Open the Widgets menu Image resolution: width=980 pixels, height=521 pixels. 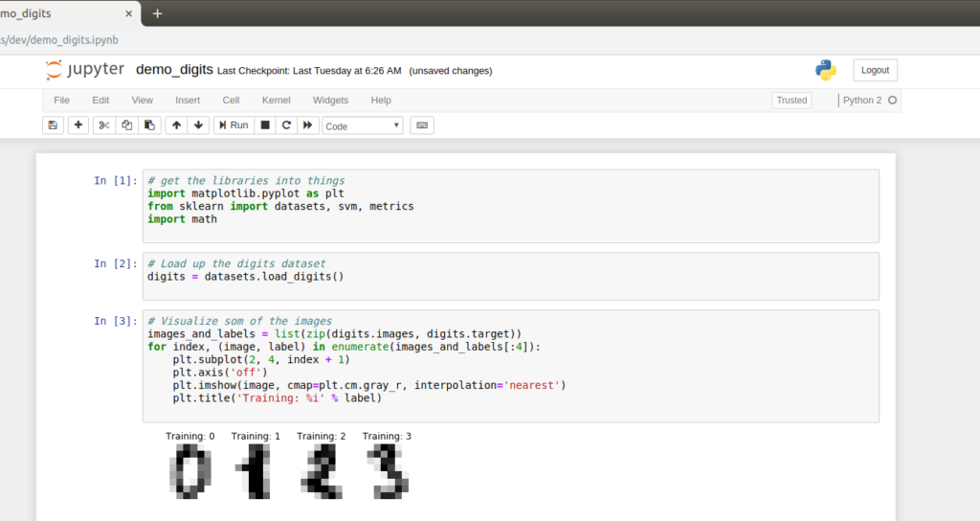330,100
